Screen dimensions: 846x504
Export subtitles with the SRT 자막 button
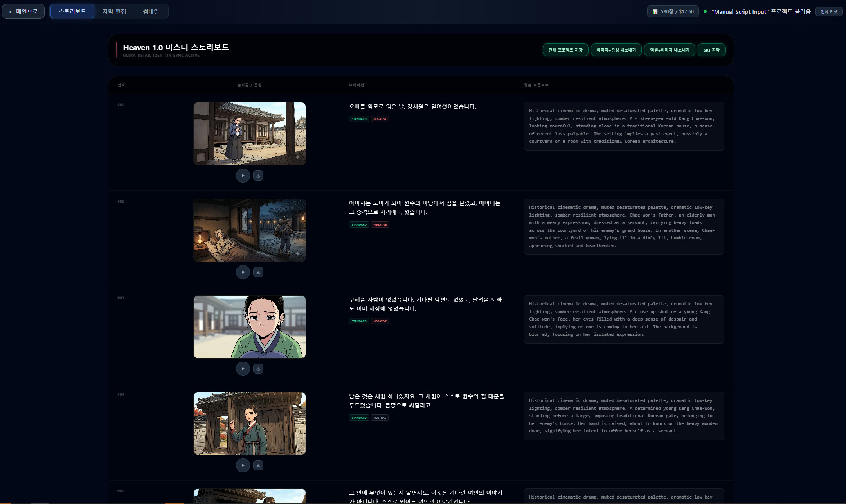[x=711, y=50]
